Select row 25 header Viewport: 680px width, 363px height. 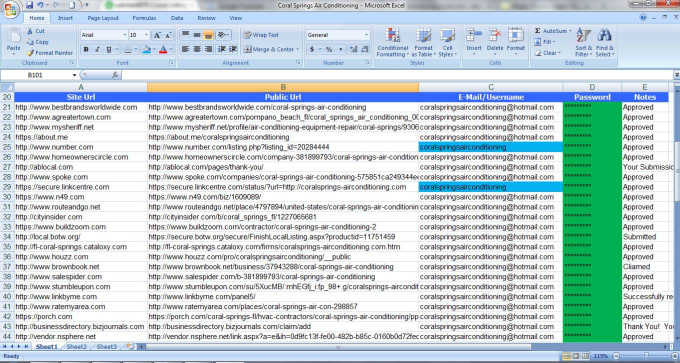(x=7, y=147)
